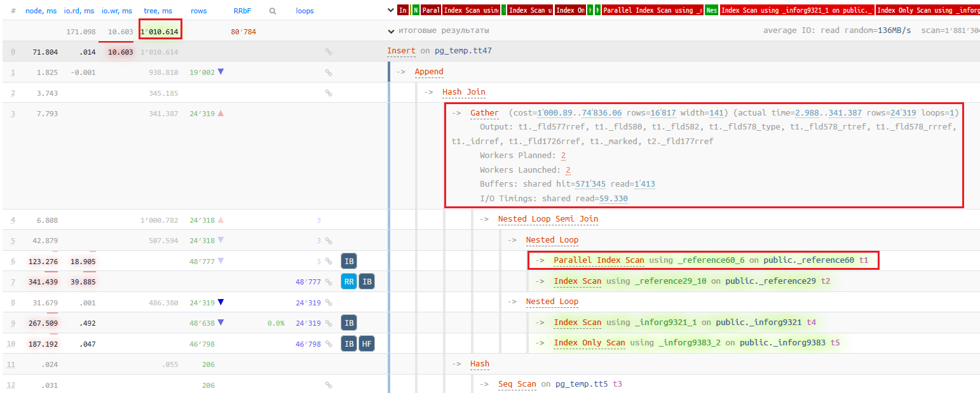Image resolution: width=980 pixels, height=393 pixels.
Task: Click light triangle beside 24'318 in row 5
Action: [221, 240]
